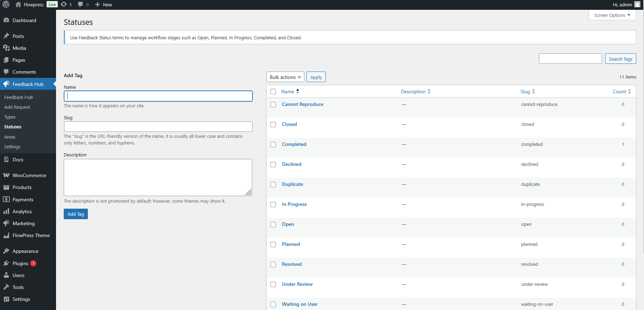Open the Bulk actions dropdown
The width and height of the screenshot is (644, 310).
[x=285, y=77]
